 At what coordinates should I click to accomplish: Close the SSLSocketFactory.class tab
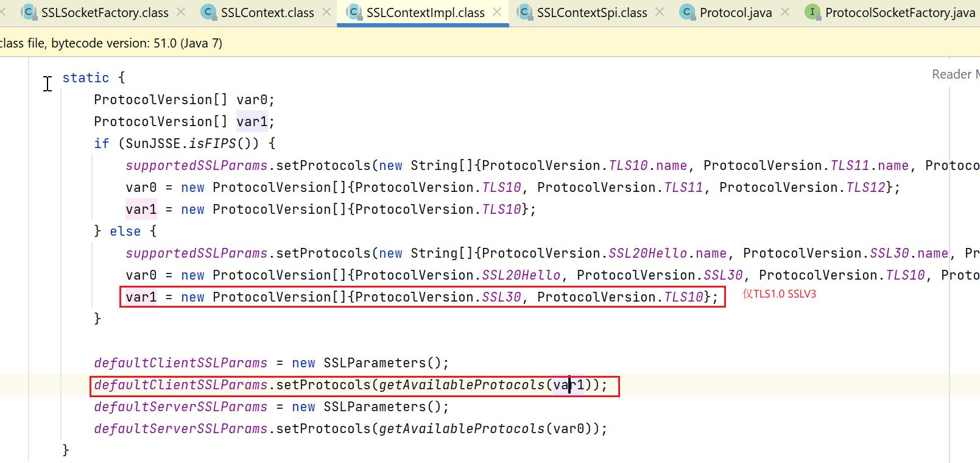click(x=181, y=12)
